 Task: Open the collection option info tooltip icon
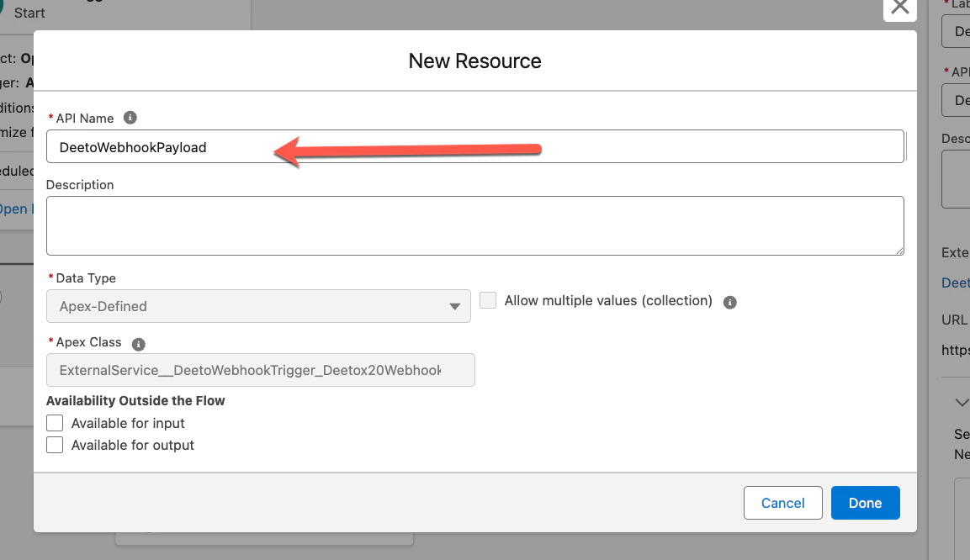pyautogui.click(x=730, y=302)
